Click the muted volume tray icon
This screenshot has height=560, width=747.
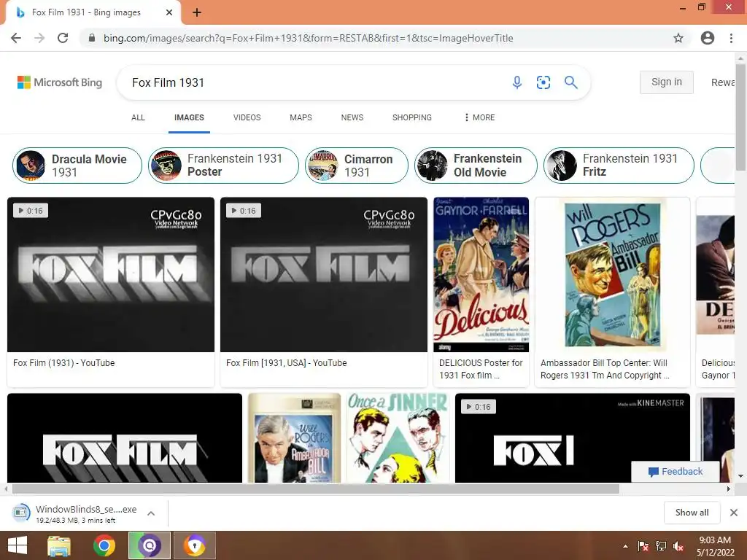click(678, 546)
